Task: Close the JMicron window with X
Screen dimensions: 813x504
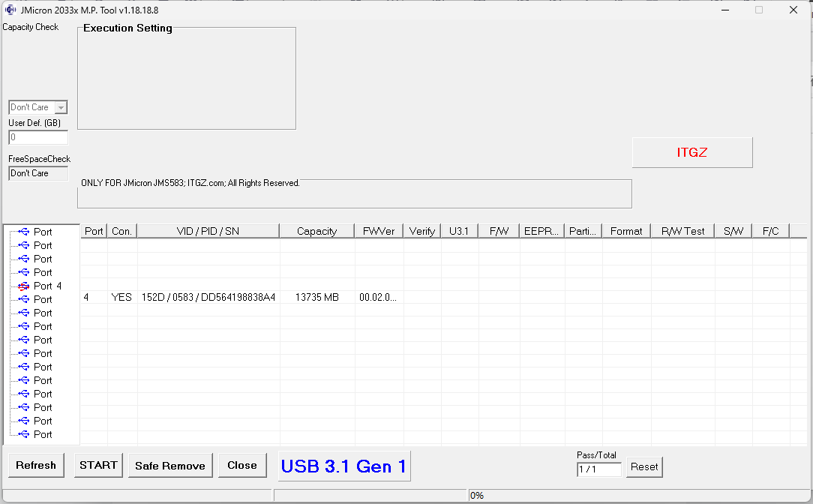Action: (793, 10)
